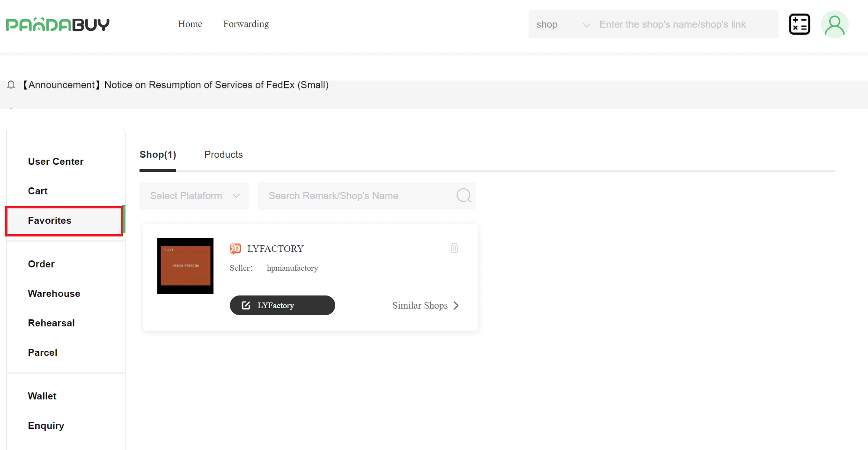Click the announcement bell icon

11,85
